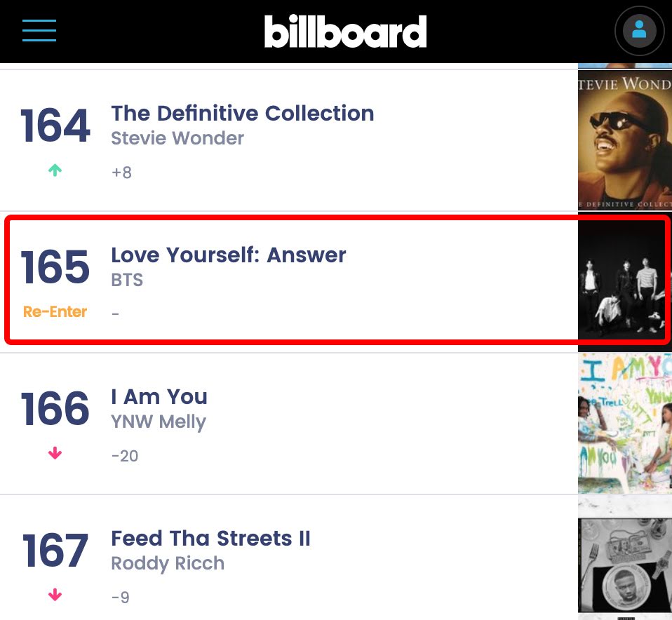672x620 pixels.
Task: Open the user account profile icon
Action: coord(640,31)
